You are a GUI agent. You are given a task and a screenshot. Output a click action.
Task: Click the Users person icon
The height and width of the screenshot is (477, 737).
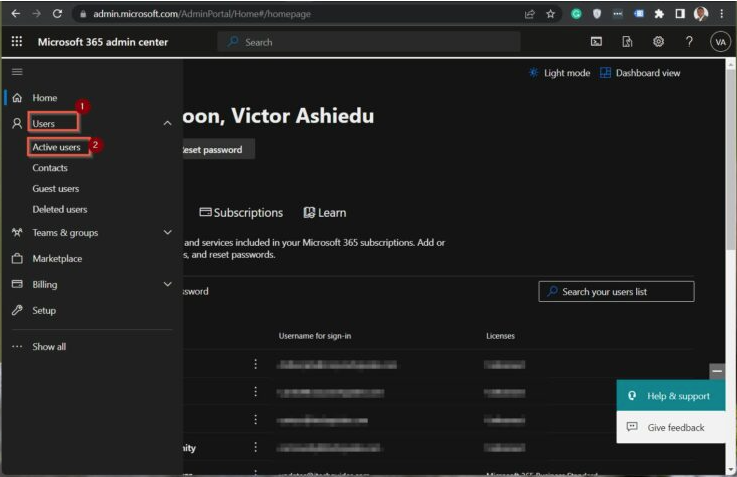pyautogui.click(x=17, y=124)
